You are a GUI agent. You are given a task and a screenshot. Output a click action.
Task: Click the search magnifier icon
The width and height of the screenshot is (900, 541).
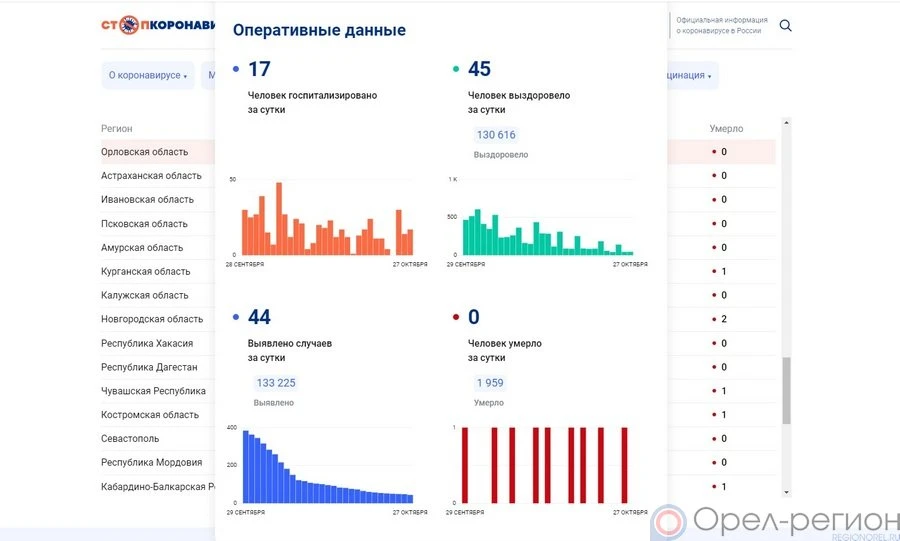point(785,26)
